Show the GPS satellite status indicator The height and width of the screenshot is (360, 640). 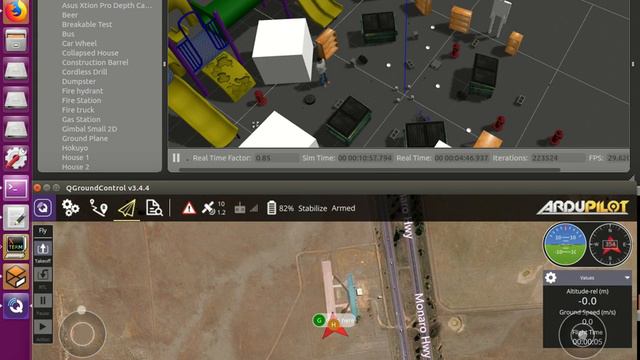[x=213, y=208]
